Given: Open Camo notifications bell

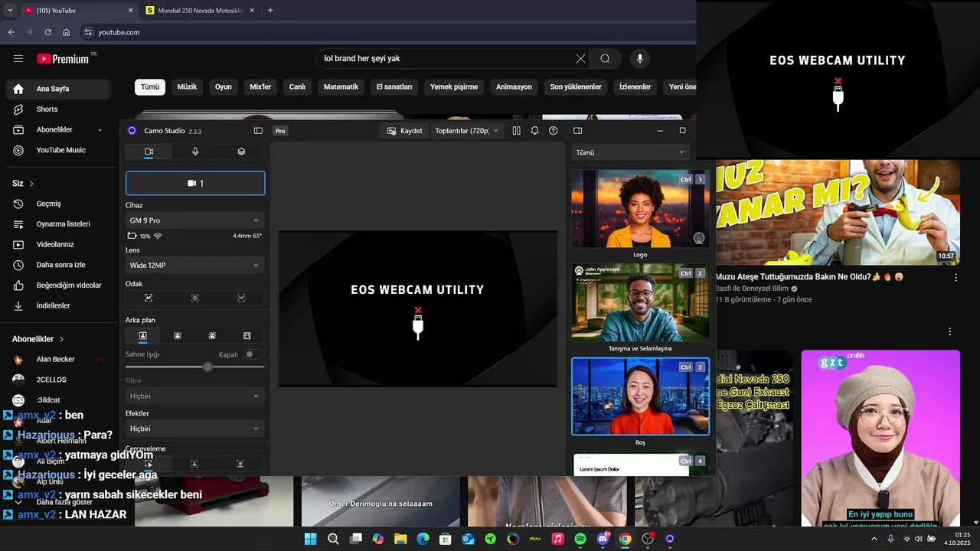Looking at the screenshot, I should tap(534, 131).
